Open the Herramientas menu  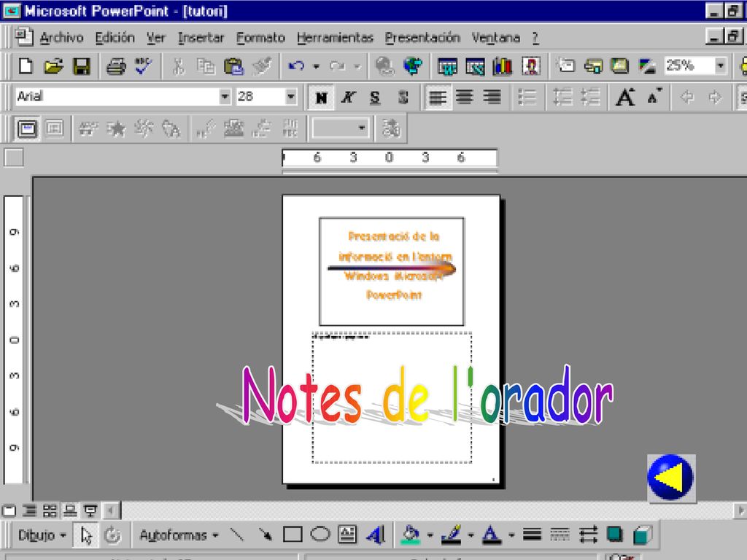point(335,38)
